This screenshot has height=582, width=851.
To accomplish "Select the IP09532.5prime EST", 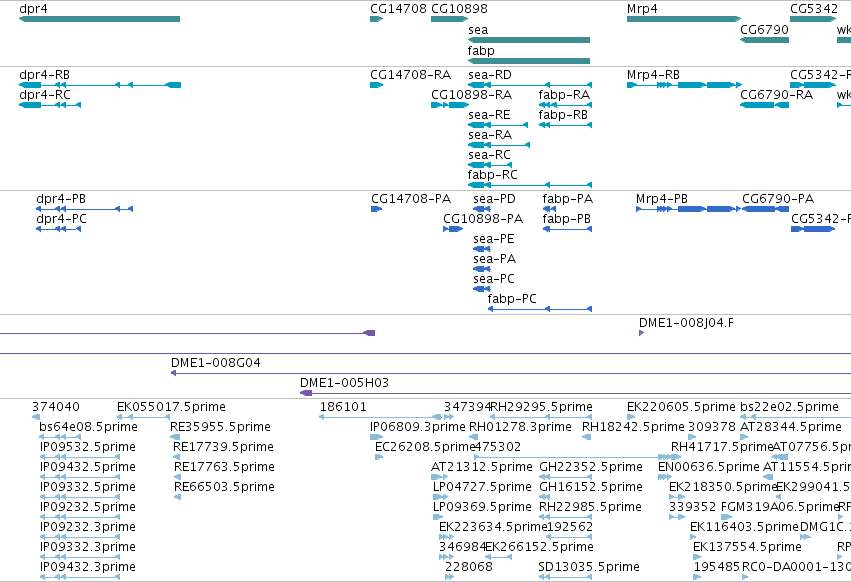I will pyautogui.click(x=80, y=457).
